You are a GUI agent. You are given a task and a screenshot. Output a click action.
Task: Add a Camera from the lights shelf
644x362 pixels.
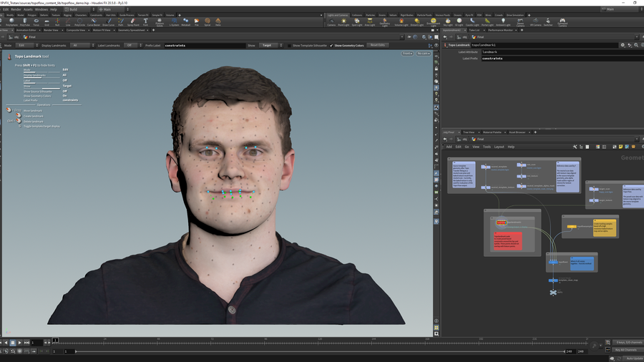tap(331, 22)
